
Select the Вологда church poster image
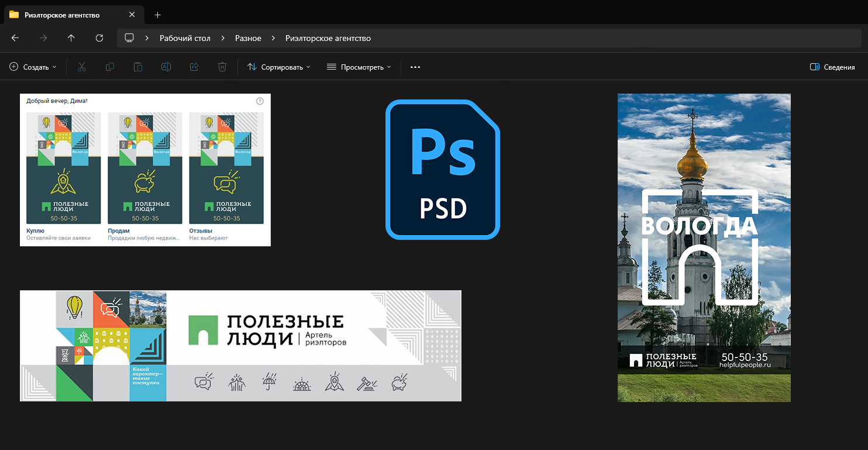704,248
